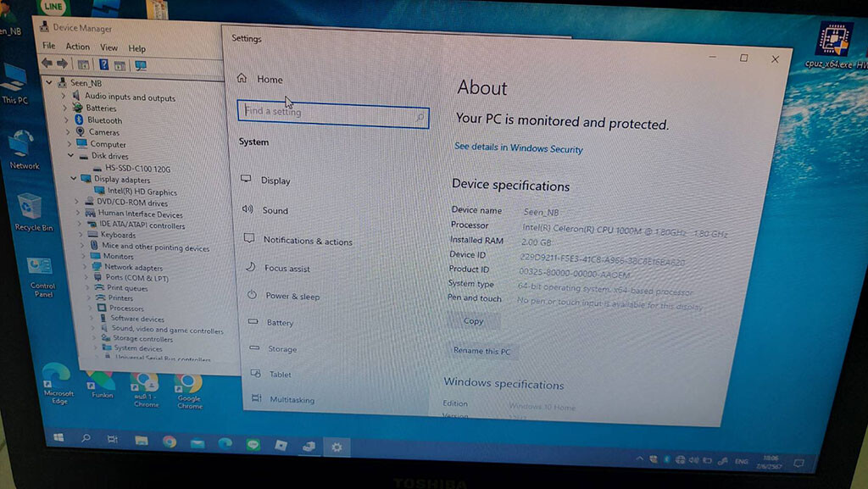Expand the Bluetooth device category

(x=67, y=120)
